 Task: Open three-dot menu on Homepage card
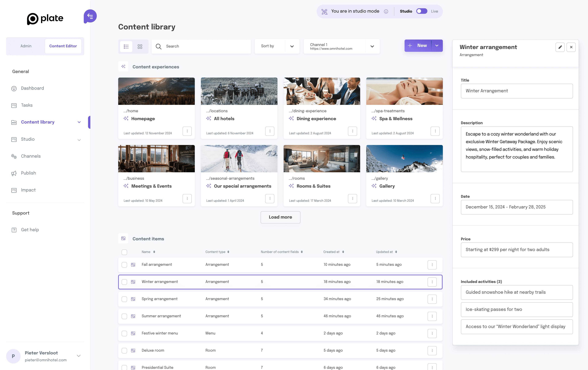tap(187, 131)
